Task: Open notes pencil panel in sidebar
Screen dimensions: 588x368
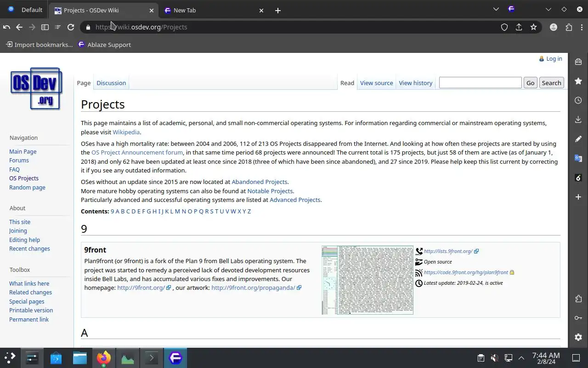Action: (x=578, y=139)
